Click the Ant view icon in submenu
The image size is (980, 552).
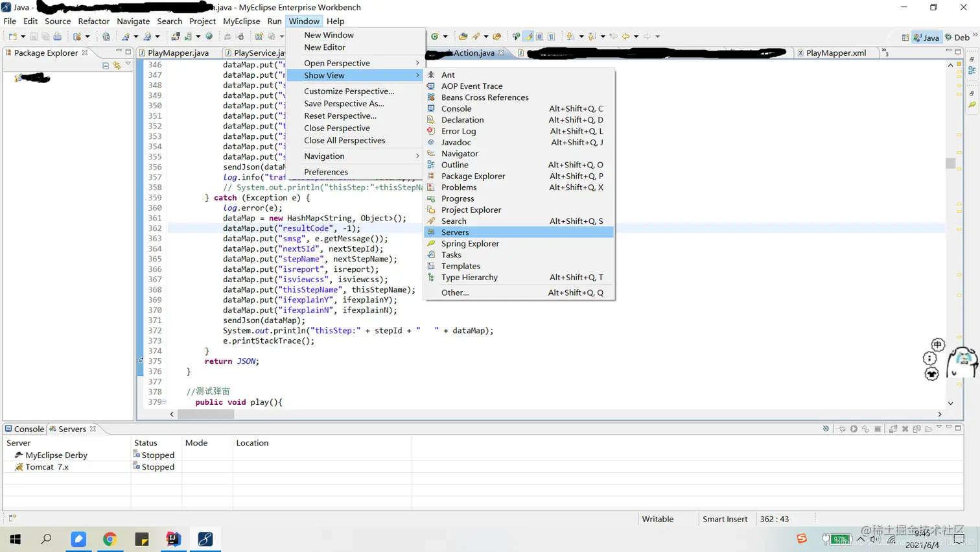431,75
